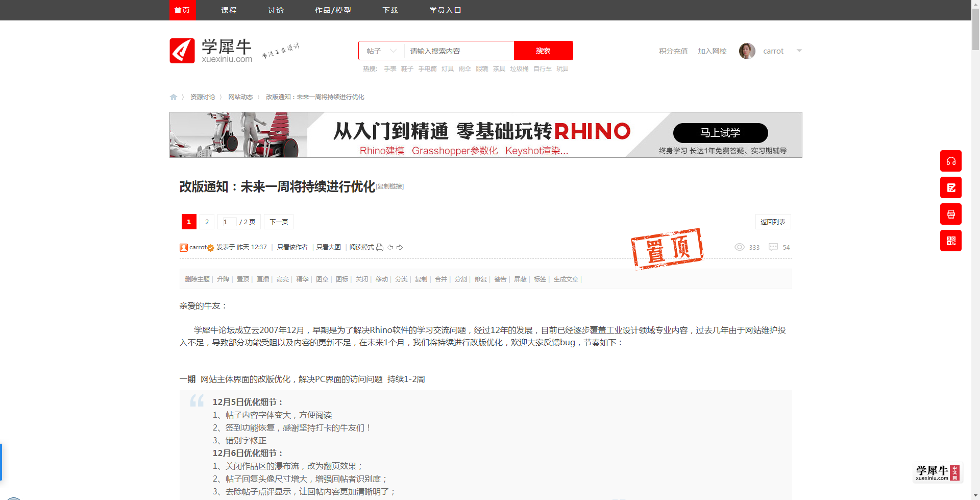Expand the search type dropdown 帖子

381,51
